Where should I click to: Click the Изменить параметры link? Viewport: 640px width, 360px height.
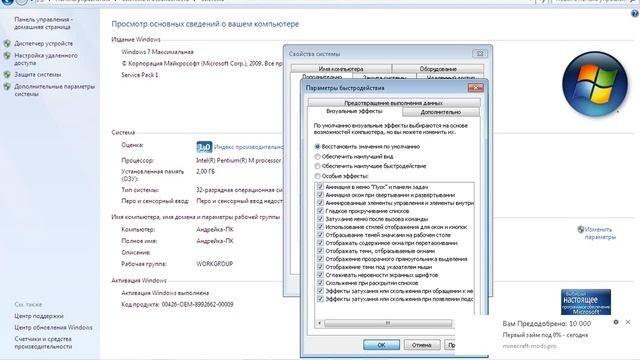[x=600, y=233]
